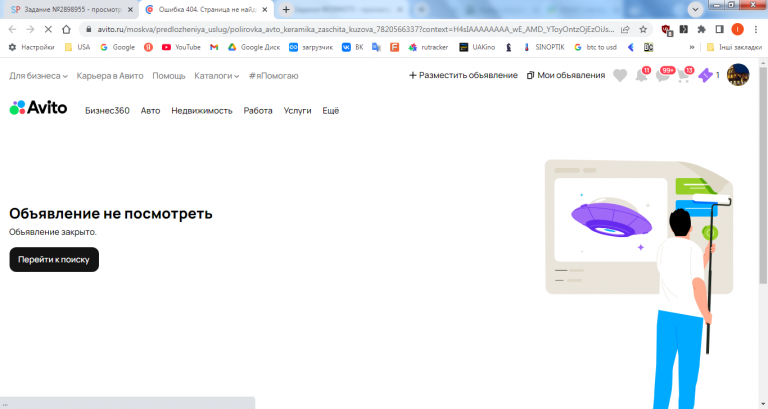Viewport: 768px width, 409px height.
Task: Open the btc to usd bookmark
Action: [x=595, y=47]
